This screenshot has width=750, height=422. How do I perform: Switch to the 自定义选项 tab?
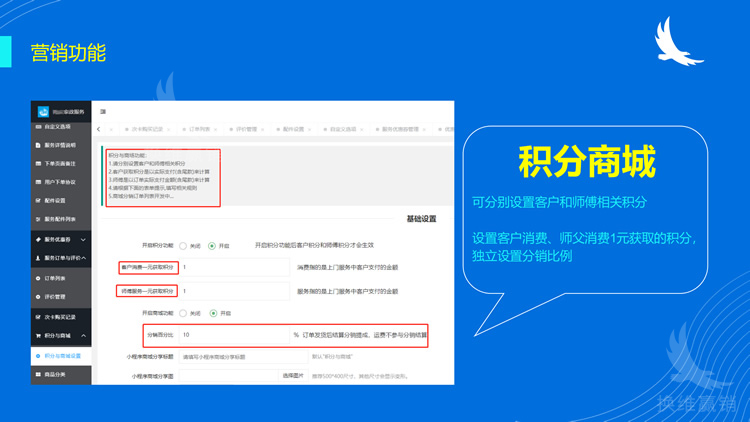coord(343,129)
